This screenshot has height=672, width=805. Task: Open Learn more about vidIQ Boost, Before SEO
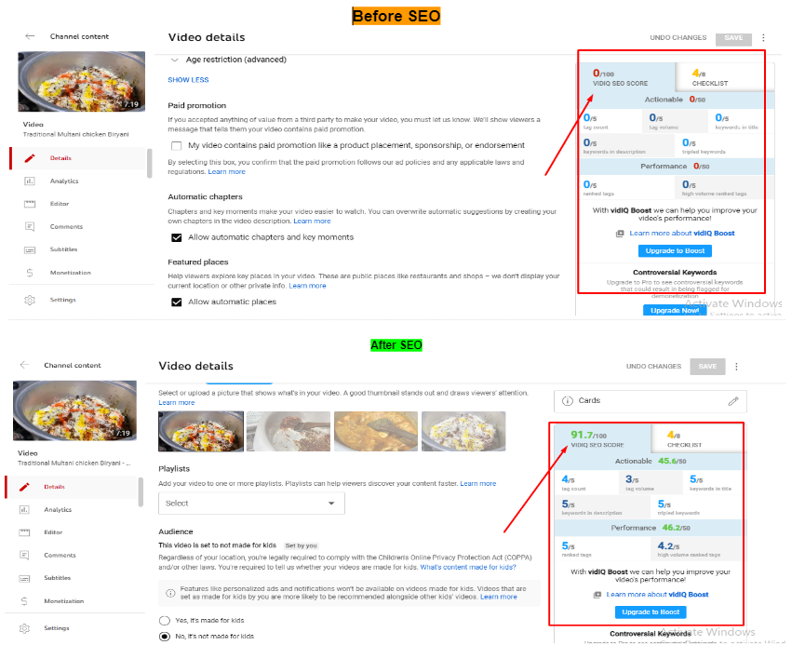click(x=682, y=234)
